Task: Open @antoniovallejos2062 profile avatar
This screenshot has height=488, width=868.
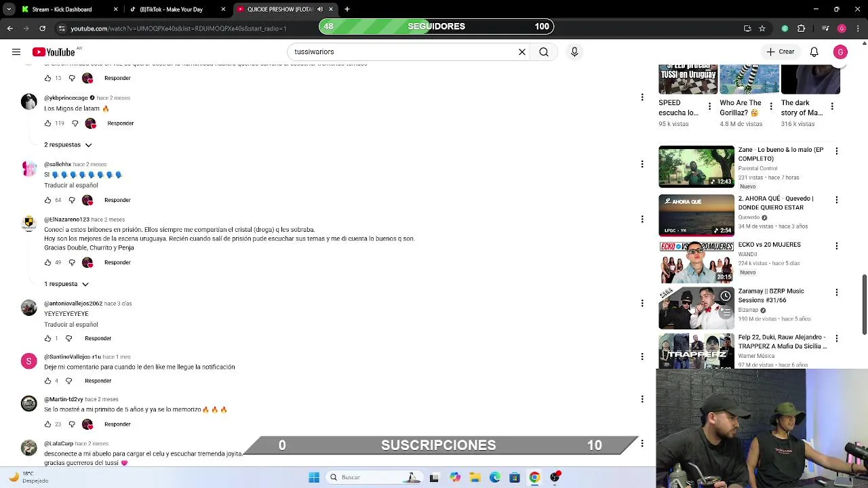Action: (28, 308)
